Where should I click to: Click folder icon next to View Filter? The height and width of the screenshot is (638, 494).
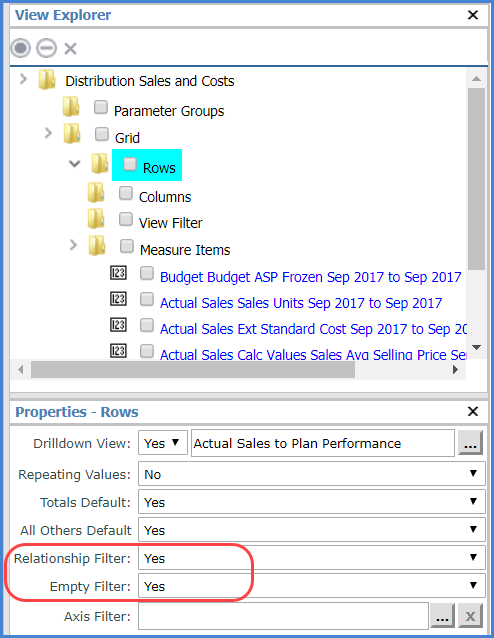pos(96,218)
